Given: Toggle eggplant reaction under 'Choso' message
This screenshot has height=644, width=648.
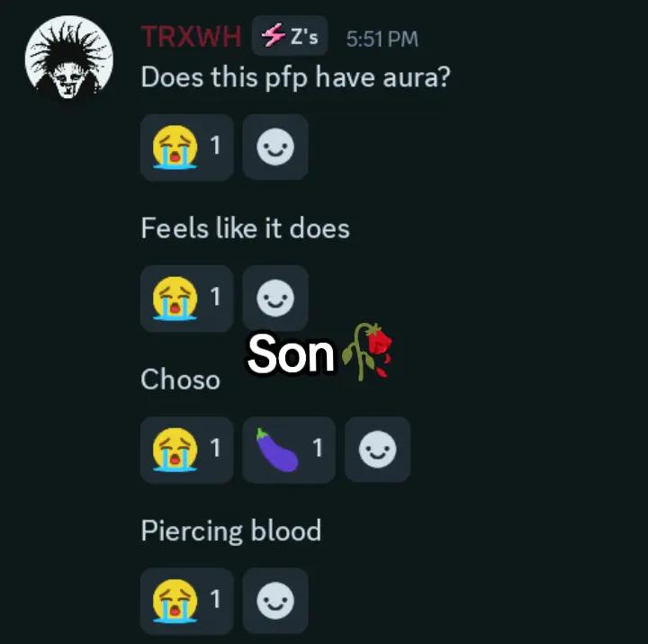Looking at the screenshot, I should click(289, 450).
